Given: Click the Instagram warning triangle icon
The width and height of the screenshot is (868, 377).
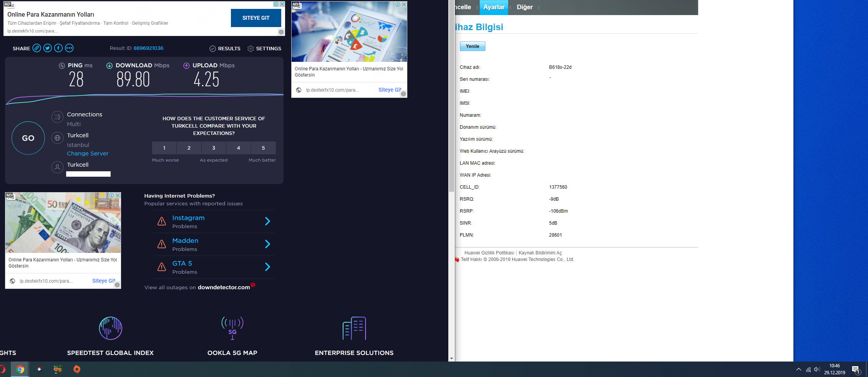Looking at the screenshot, I should click(x=162, y=221).
